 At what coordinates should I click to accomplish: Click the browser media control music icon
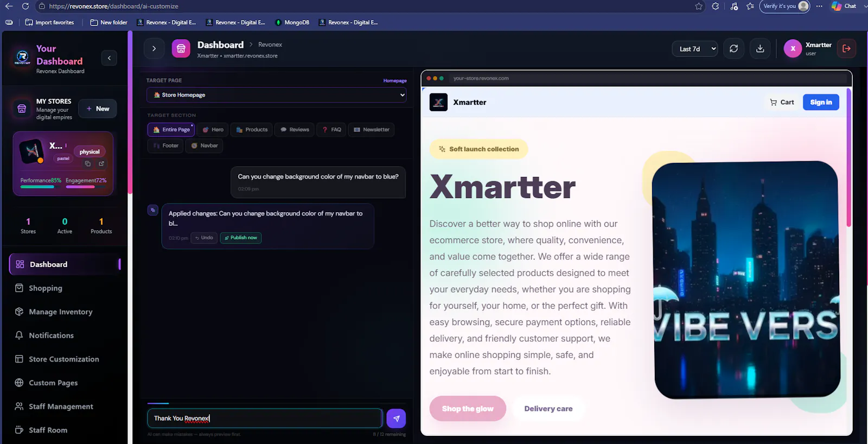pyautogui.click(x=734, y=6)
